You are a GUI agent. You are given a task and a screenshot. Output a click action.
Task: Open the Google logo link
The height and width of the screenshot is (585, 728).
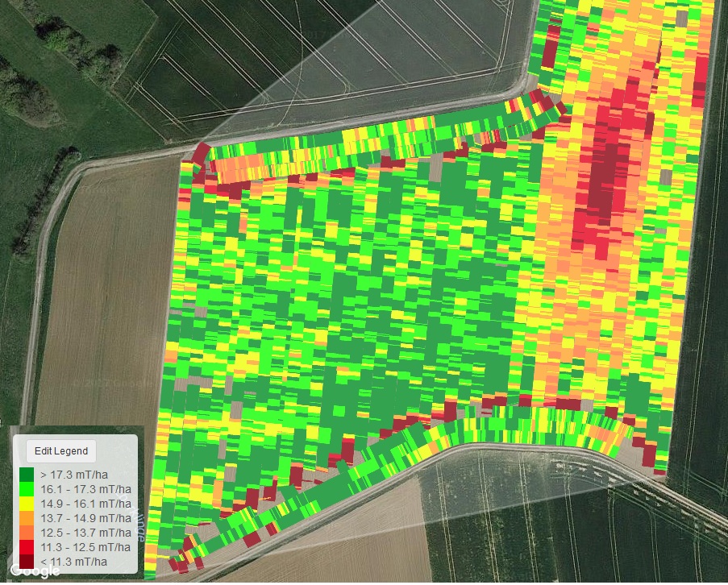pos(34,570)
